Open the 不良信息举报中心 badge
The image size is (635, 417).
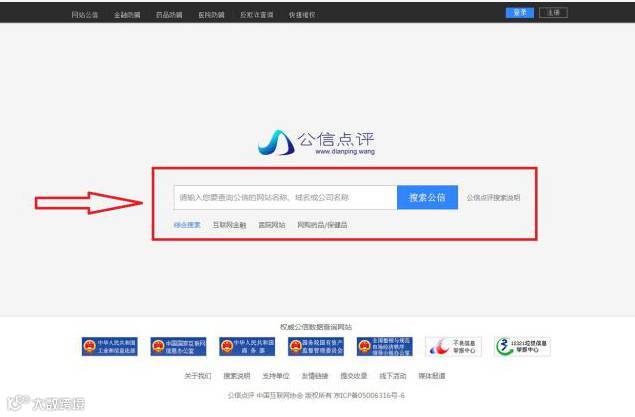pos(454,347)
